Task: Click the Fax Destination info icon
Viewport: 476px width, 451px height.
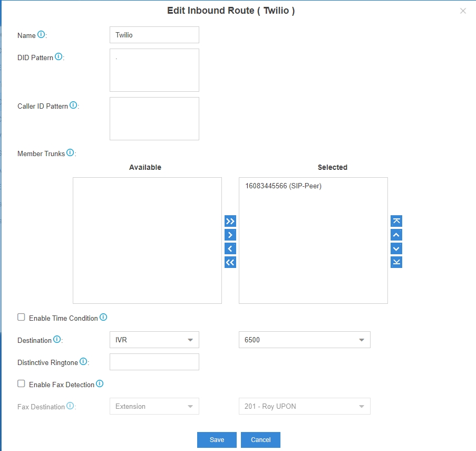Action: (70, 406)
